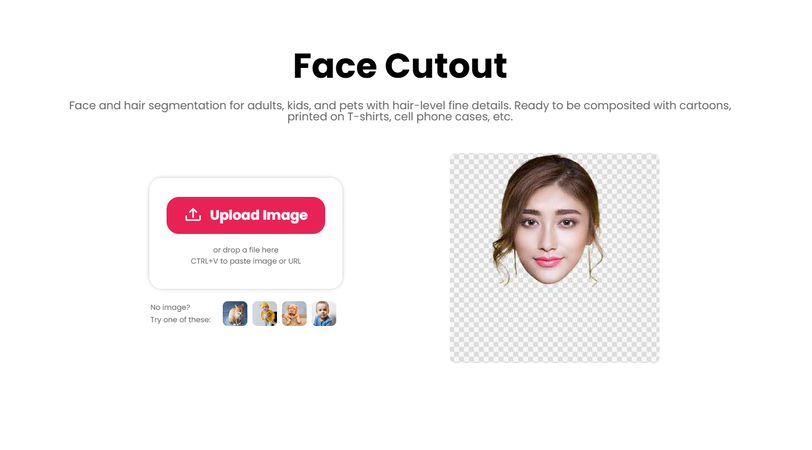The image size is (812, 450).
Task: Click the 'or drop a file here' text
Action: tap(245, 250)
